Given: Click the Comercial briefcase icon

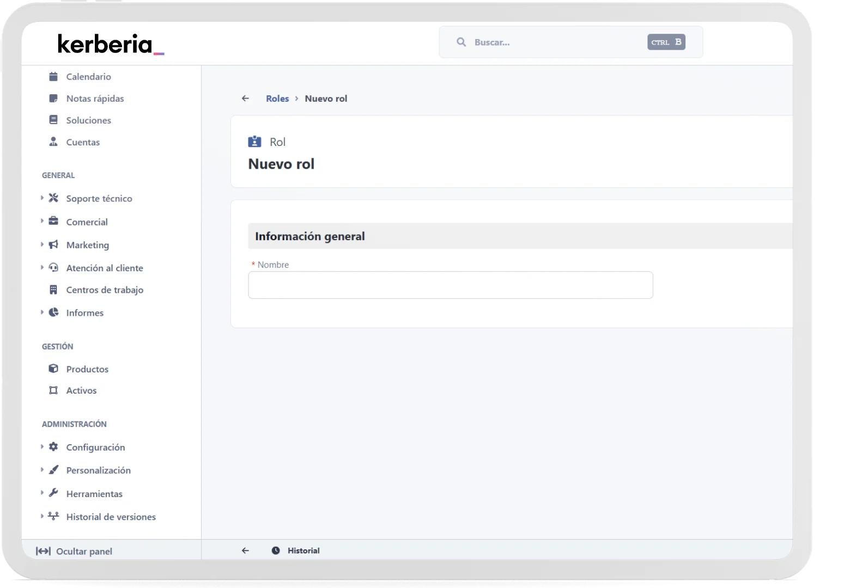Looking at the screenshot, I should [53, 221].
